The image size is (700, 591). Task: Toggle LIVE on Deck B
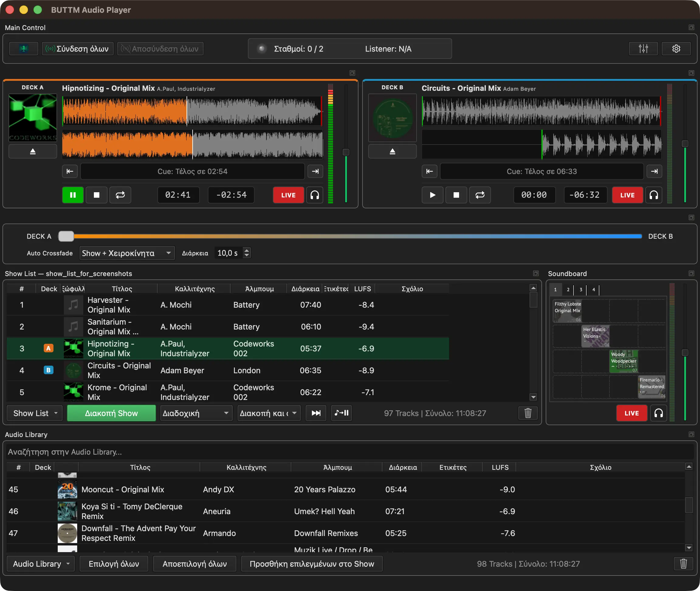coord(627,195)
